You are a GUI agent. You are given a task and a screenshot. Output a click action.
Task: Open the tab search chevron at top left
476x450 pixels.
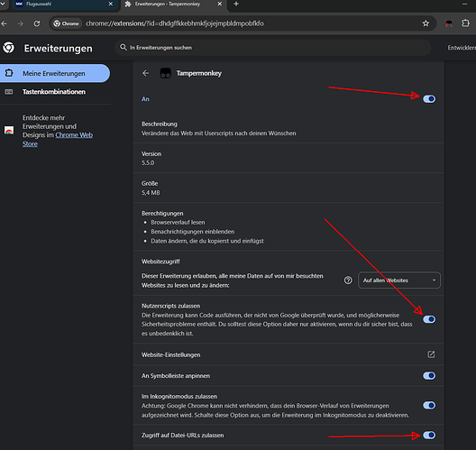pyautogui.click(x=3, y=4)
